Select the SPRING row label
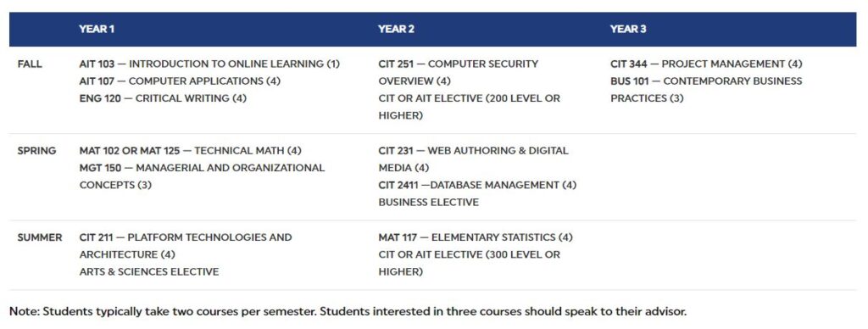This screenshot has width=868, height=329. pos(36,151)
